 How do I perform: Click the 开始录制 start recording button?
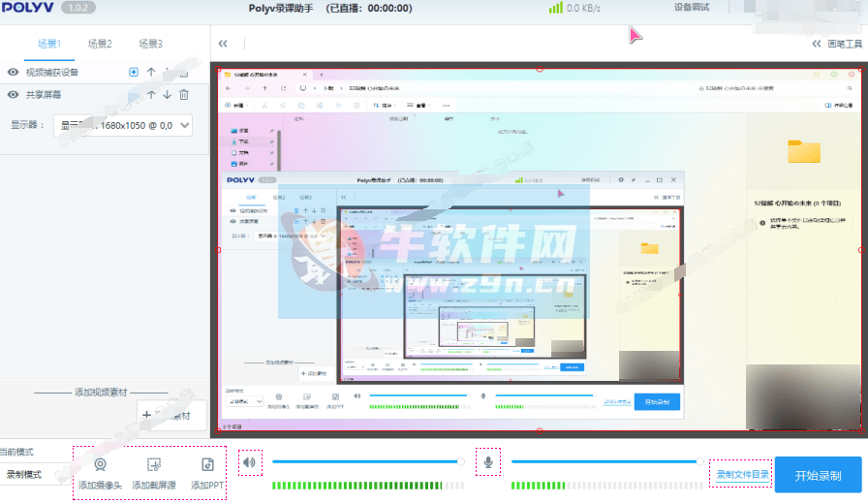[x=819, y=475]
